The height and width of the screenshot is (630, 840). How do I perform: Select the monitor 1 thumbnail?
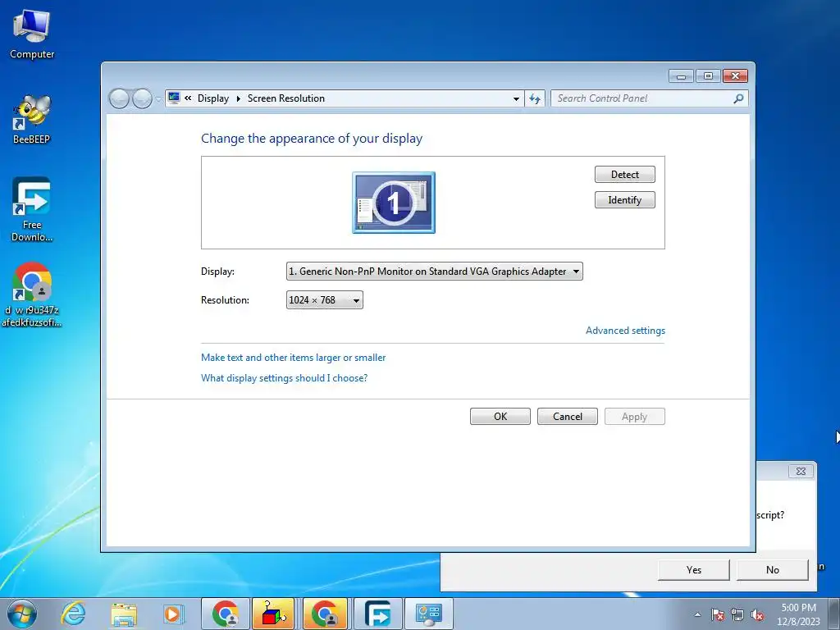pos(394,203)
